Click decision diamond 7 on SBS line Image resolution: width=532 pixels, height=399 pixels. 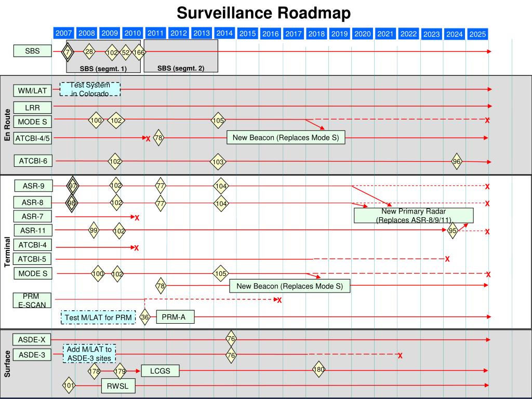[68, 52]
